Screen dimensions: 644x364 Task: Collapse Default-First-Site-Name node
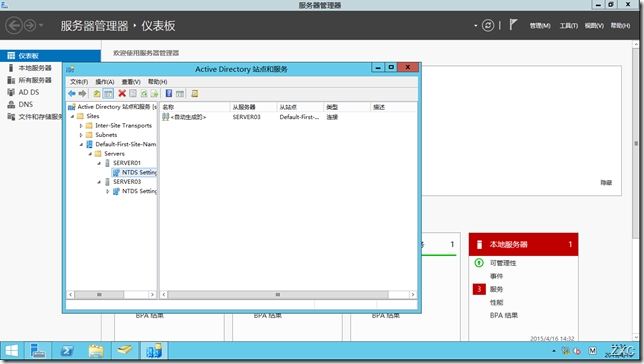click(x=81, y=144)
